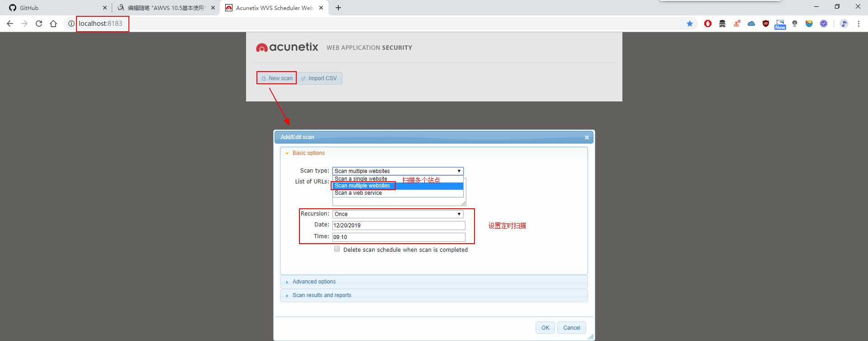The image size is (868, 341).
Task: Open the Recursion dropdown set to Once
Action: pyautogui.click(x=398, y=214)
